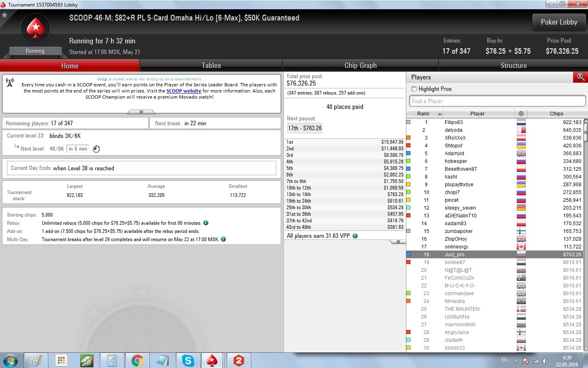Switch to the Home tab

70,65
